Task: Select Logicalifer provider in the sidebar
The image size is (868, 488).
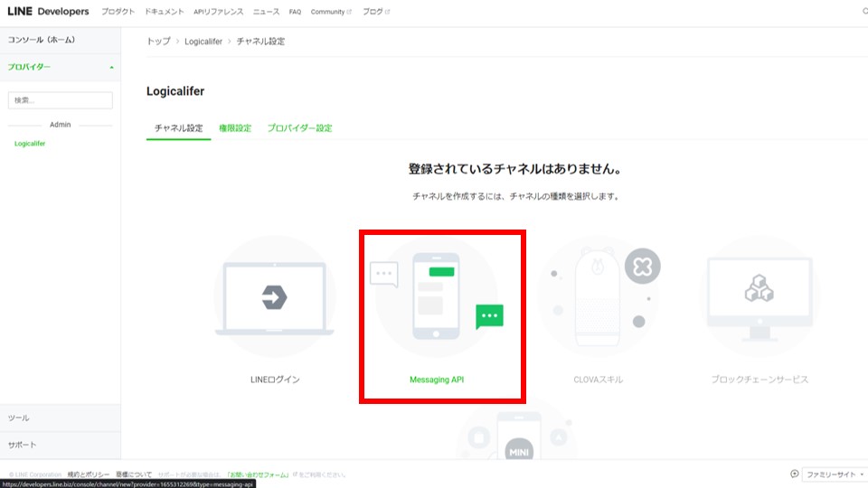Action: coord(30,144)
